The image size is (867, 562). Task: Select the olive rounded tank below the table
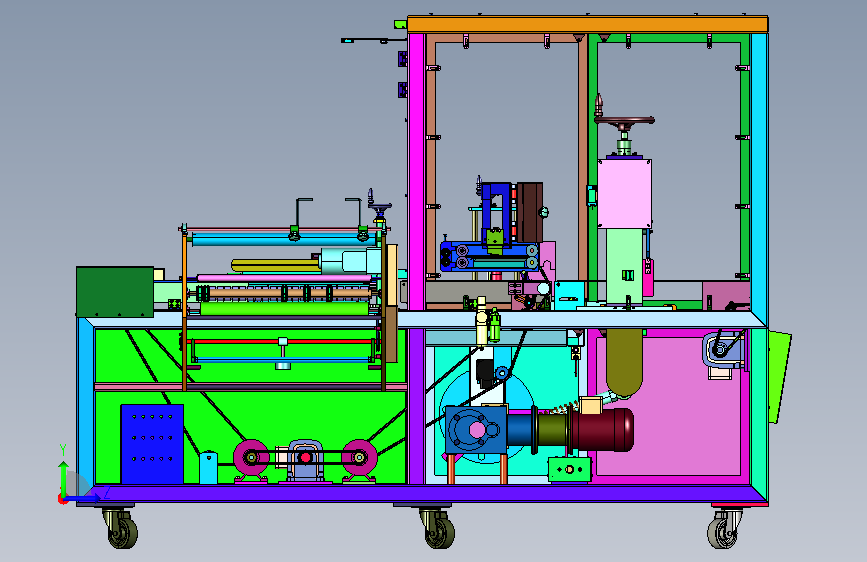[624, 362]
